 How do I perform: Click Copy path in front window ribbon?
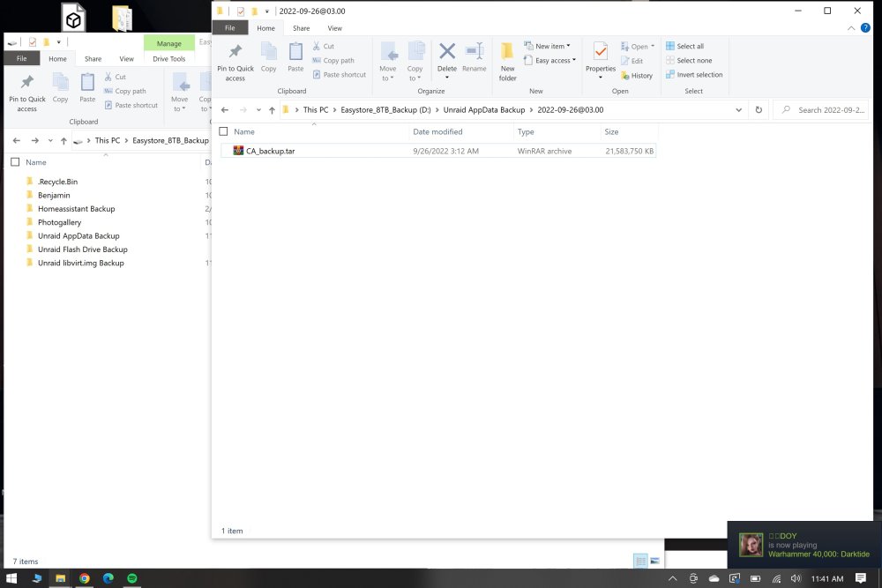pyautogui.click(x=333, y=60)
